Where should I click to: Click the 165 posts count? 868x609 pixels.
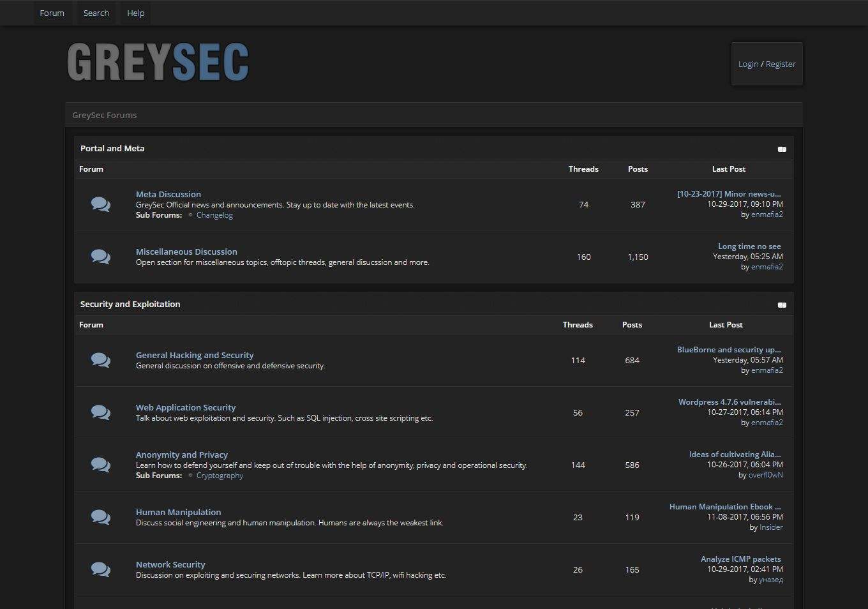632,569
